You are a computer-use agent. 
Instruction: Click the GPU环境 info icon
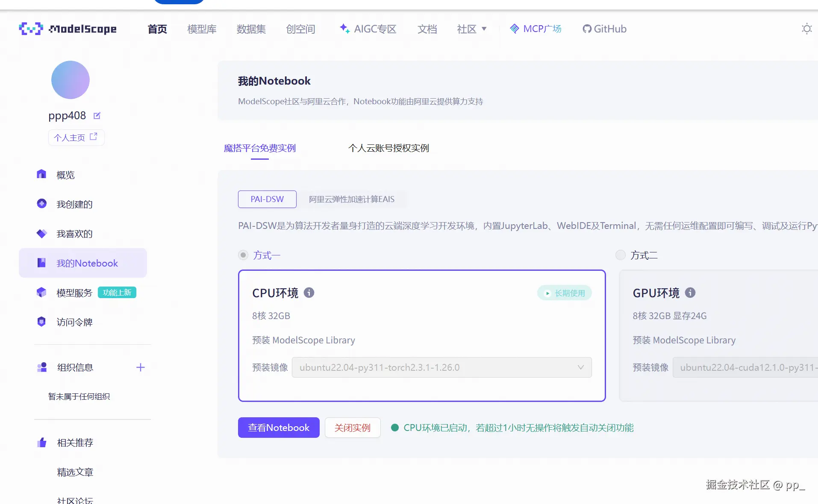point(690,293)
